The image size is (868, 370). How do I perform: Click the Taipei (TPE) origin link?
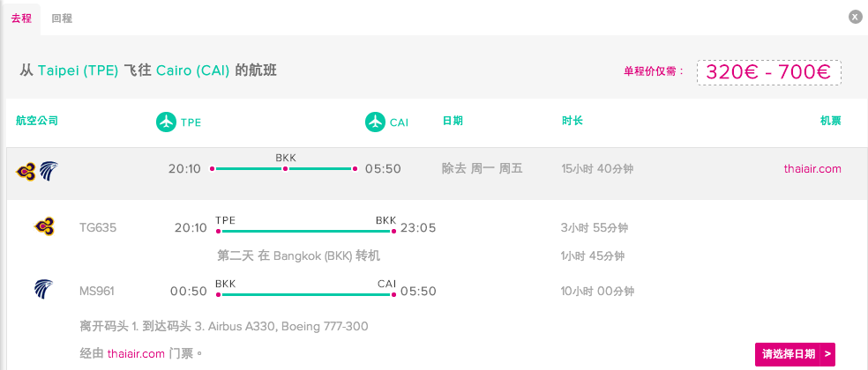pos(78,70)
